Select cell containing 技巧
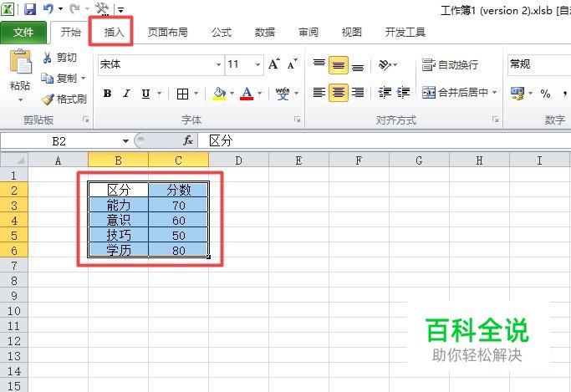The width and height of the screenshot is (571, 392). click(x=119, y=235)
